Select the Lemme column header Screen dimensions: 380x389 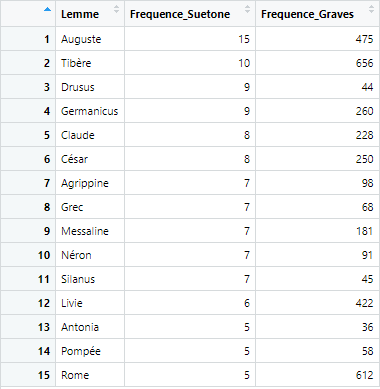click(x=90, y=14)
